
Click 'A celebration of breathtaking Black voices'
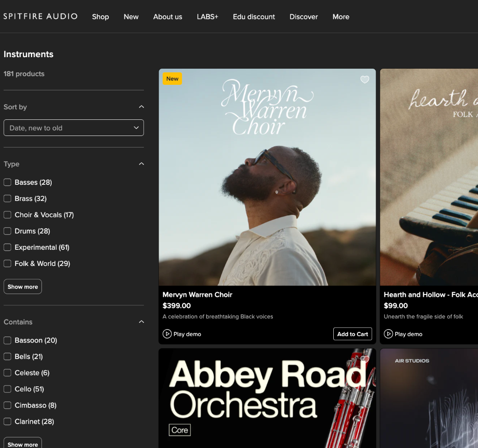coord(218,317)
